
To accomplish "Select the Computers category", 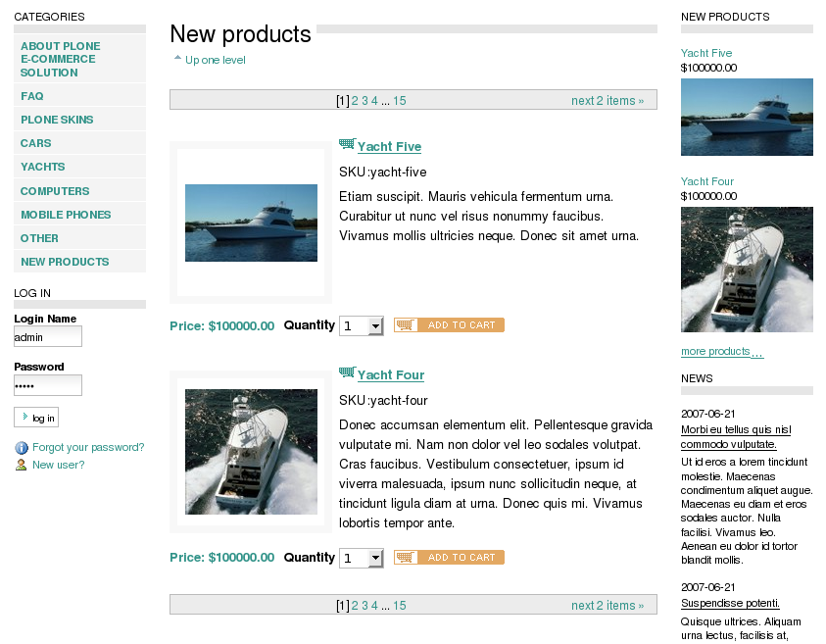I will pos(55,191).
